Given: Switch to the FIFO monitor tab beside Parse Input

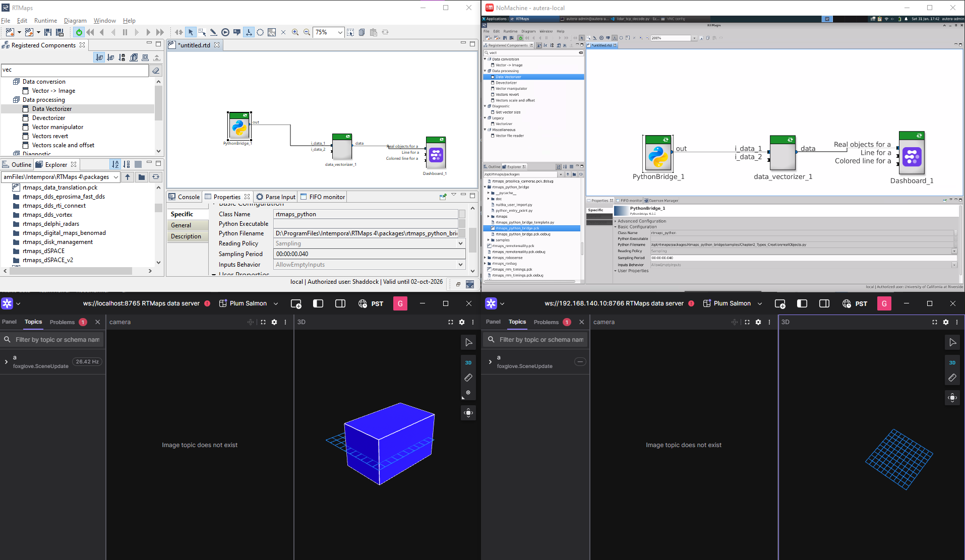Looking at the screenshot, I should (323, 197).
